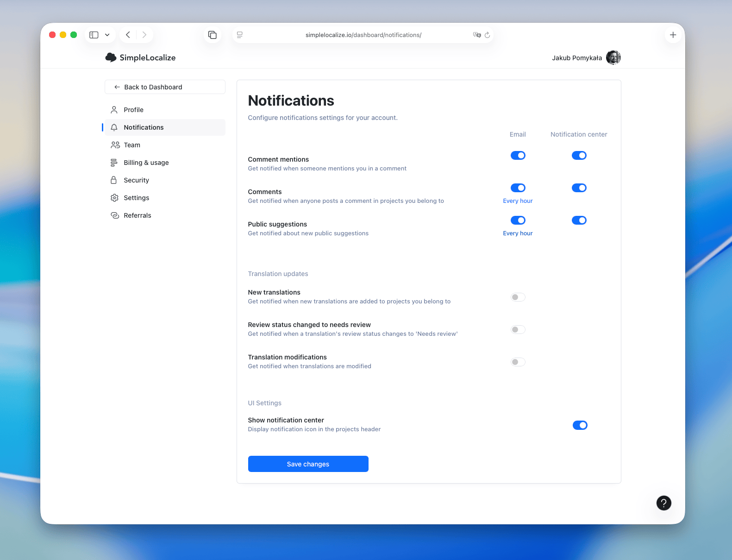Click the Notifications page heading
The width and height of the screenshot is (732, 560).
(x=291, y=101)
